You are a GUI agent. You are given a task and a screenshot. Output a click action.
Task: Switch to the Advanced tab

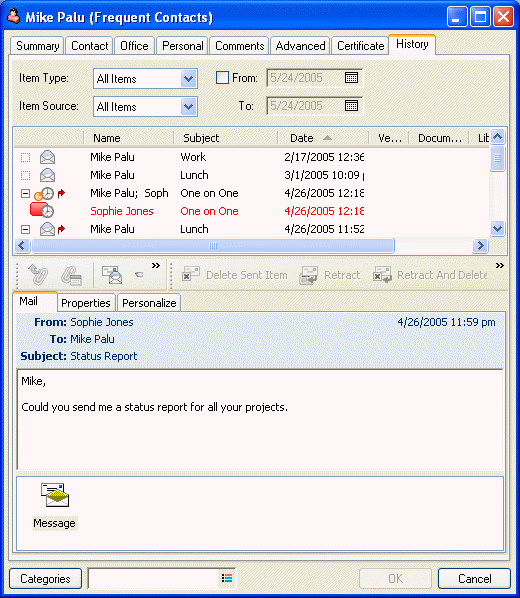pyautogui.click(x=300, y=46)
